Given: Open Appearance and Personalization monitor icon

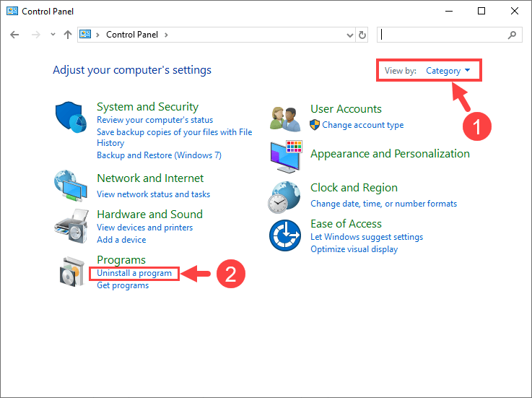Looking at the screenshot, I should 286,155.
